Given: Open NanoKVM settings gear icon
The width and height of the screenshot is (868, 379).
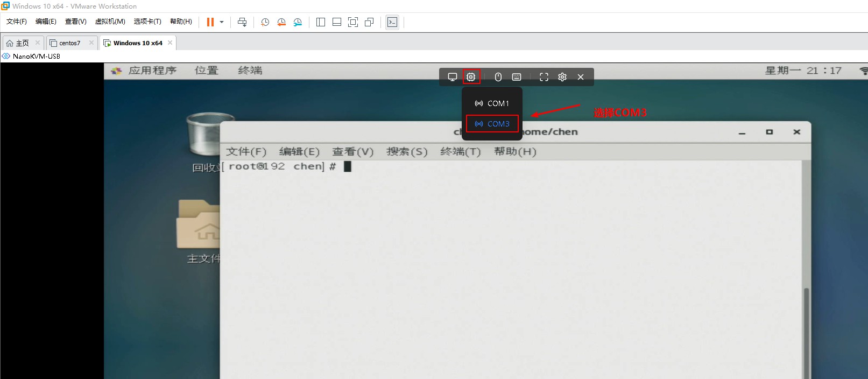Looking at the screenshot, I should tap(562, 77).
